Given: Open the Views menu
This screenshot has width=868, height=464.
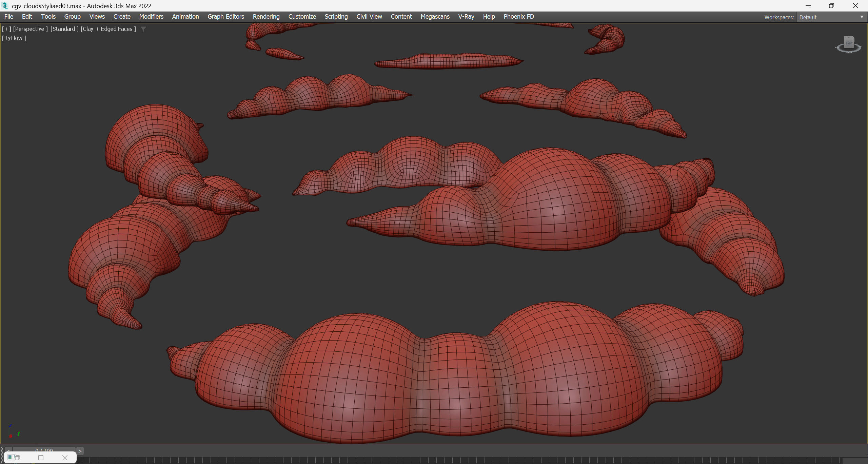Looking at the screenshot, I should (97, 17).
